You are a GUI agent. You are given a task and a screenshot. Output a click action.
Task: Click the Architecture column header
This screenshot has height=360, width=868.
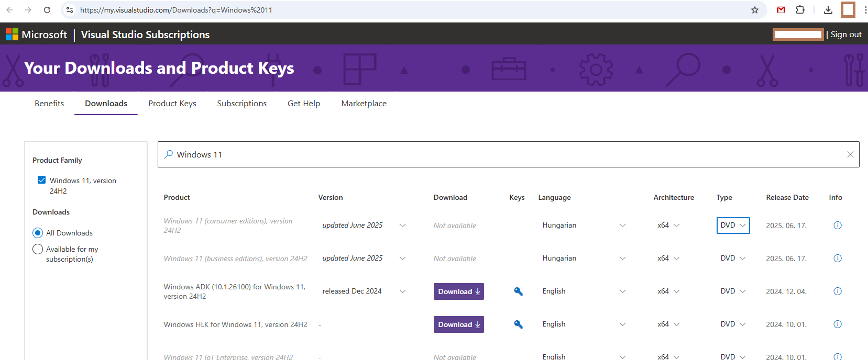pyautogui.click(x=674, y=197)
